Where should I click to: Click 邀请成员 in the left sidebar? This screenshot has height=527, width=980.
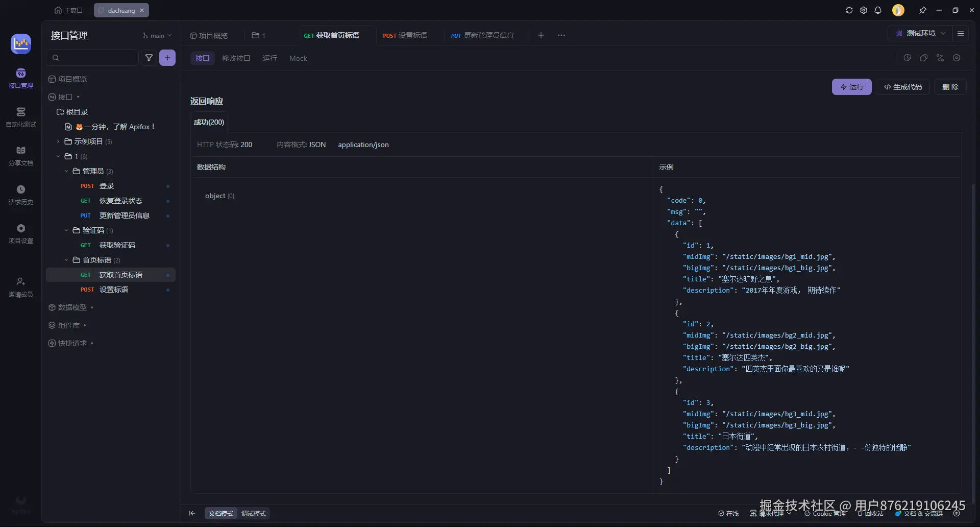coord(21,287)
